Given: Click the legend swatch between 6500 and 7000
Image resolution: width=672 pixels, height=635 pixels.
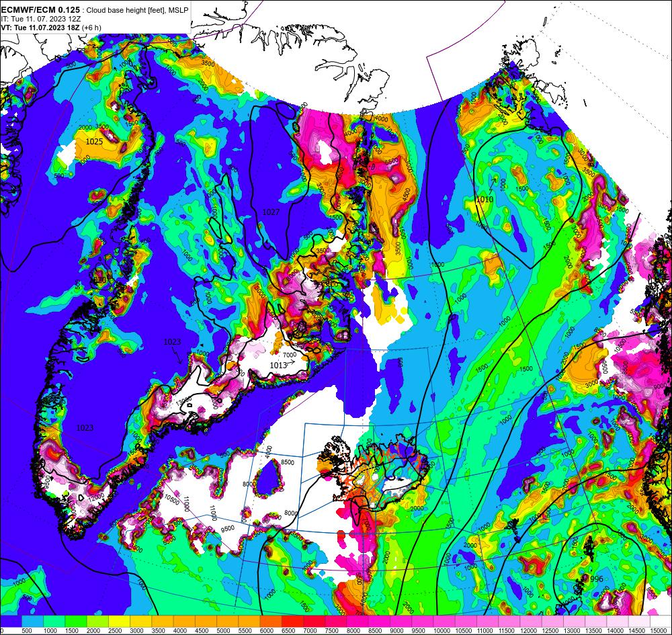Looking at the screenshot, I should coord(293,622).
